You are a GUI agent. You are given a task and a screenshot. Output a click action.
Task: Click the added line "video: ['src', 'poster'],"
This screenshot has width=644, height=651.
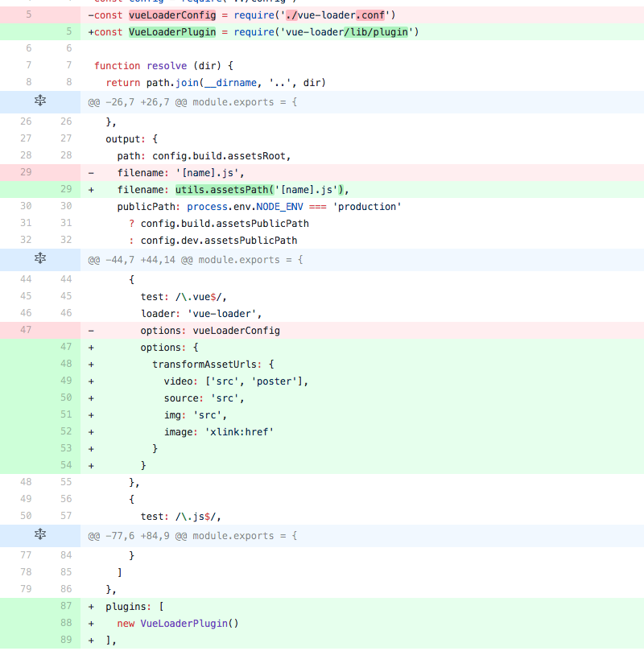coord(236,381)
